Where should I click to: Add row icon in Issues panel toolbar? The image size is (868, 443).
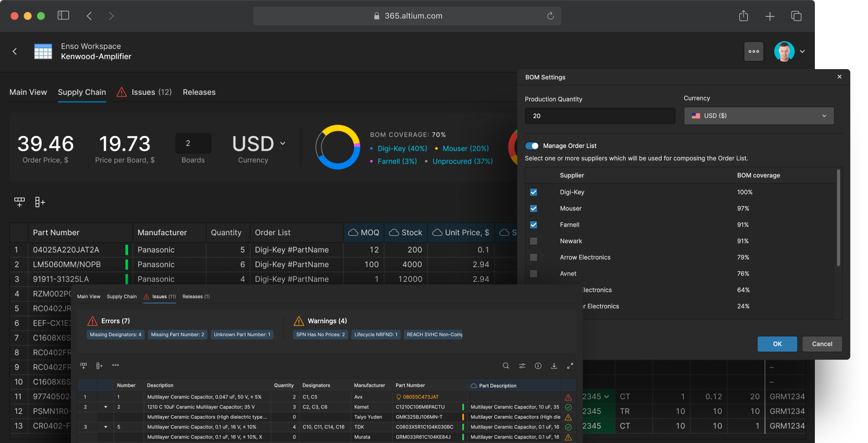(83, 365)
